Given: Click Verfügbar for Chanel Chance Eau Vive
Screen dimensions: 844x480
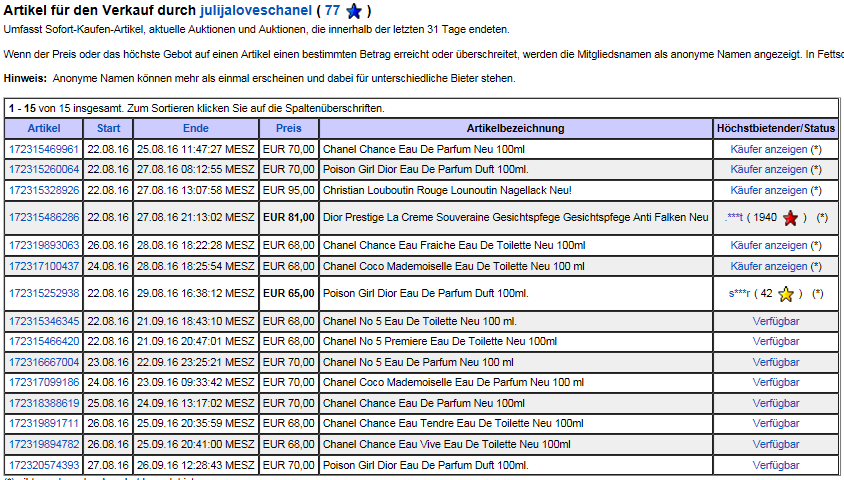Looking at the screenshot, I should [x=776, y=444].
